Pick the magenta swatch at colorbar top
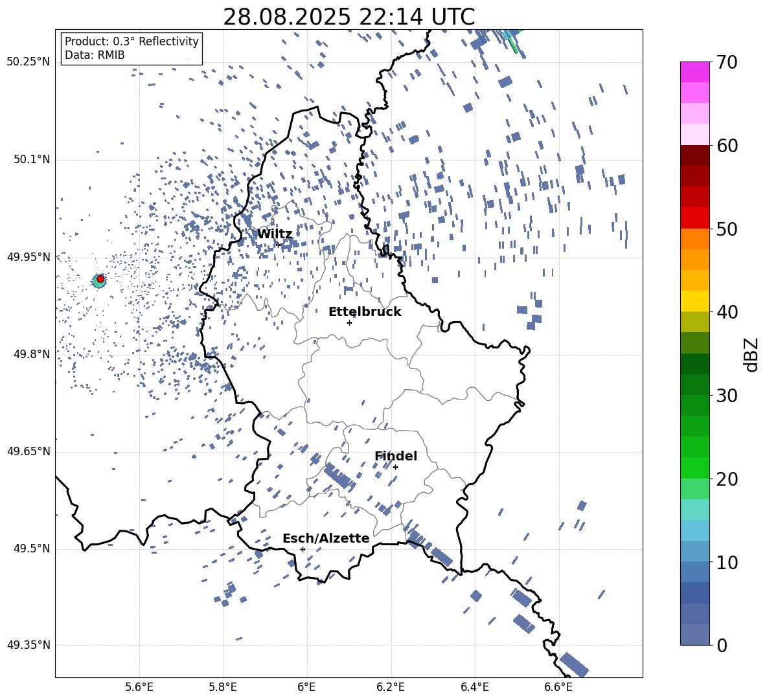The height and width of the screenshot is (700, 767). coord(694,72)
